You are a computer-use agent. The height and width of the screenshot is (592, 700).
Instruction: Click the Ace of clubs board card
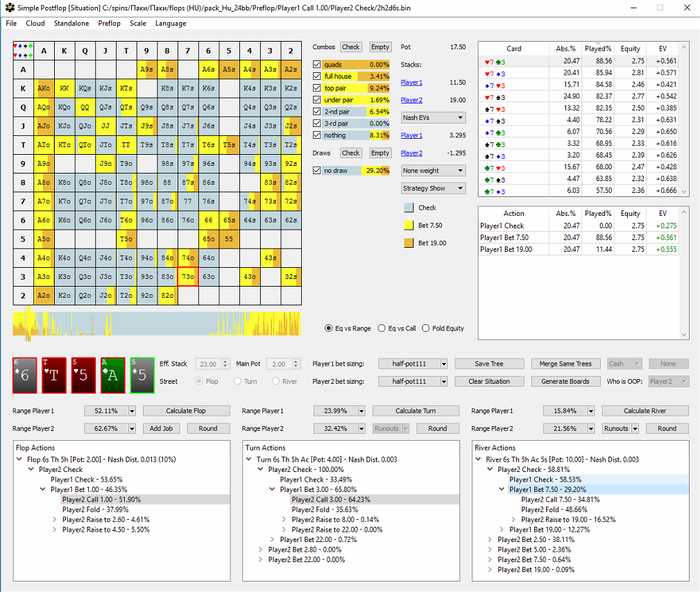113,375
